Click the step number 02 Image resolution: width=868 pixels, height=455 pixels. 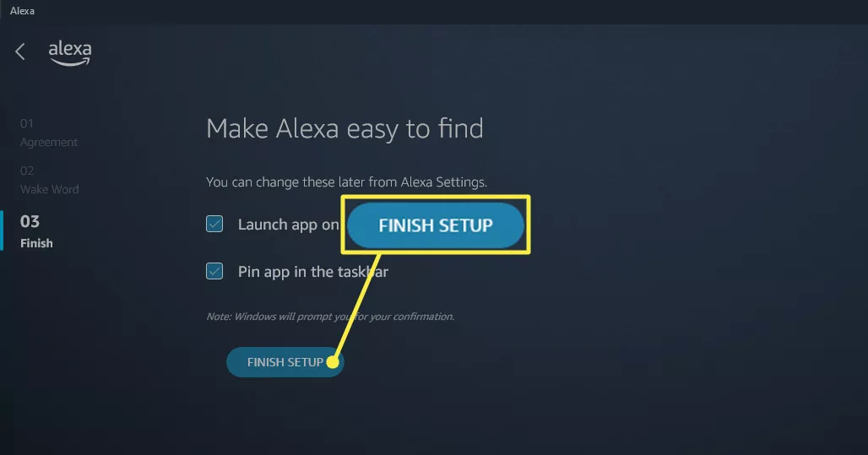tap(26, 171)
